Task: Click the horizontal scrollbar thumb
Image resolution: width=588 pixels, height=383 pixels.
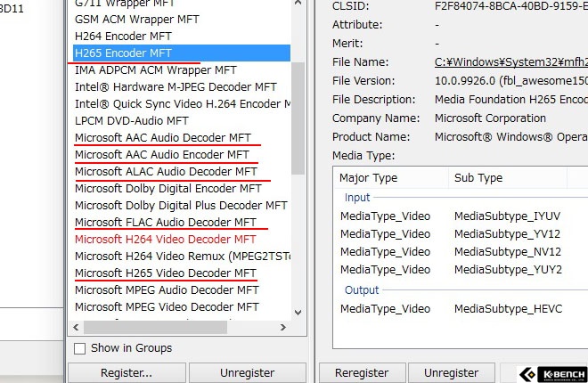Action: pyautogui.click(x=155, y=327)
